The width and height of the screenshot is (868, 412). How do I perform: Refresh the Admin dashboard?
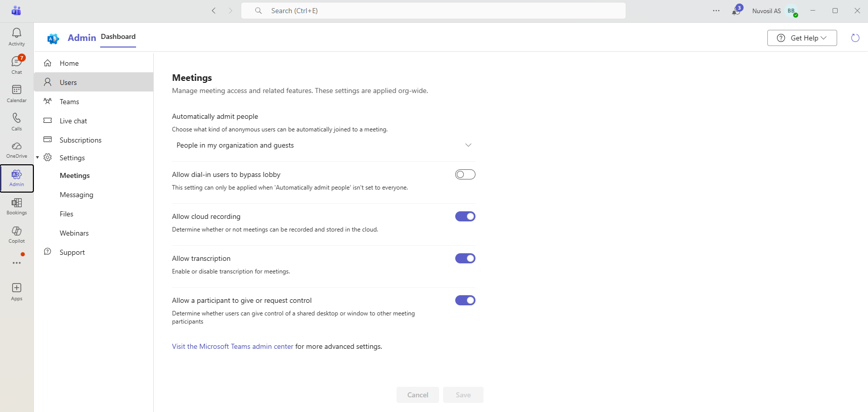click(855, 38)
